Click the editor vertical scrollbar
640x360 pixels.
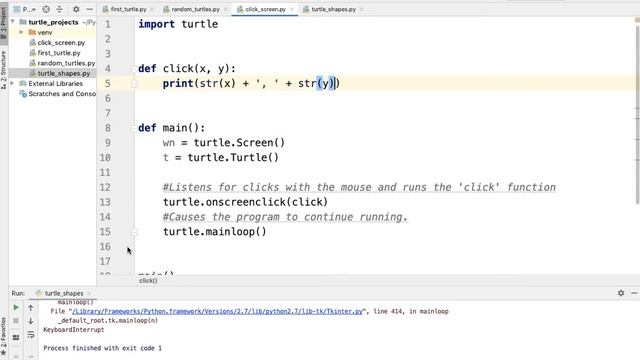click(x=637, y=114)
